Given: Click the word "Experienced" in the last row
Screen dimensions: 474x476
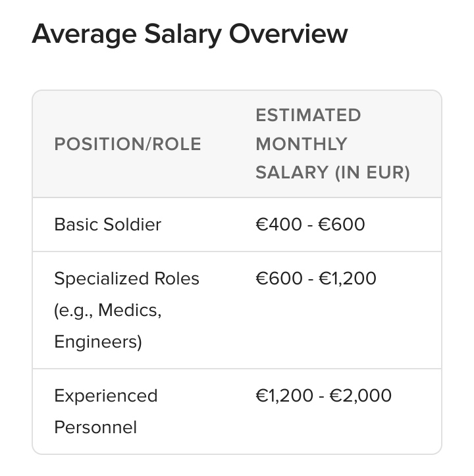Looking at the screenshot, I should point(106,396).
